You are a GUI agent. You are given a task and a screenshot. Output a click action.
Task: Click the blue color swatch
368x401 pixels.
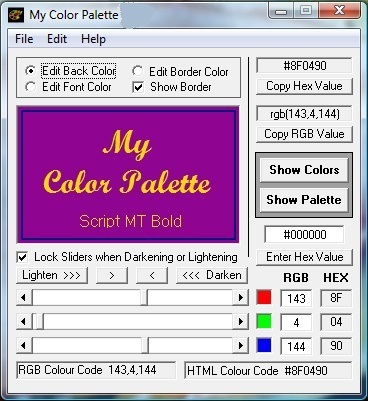(x=264, y=345)
